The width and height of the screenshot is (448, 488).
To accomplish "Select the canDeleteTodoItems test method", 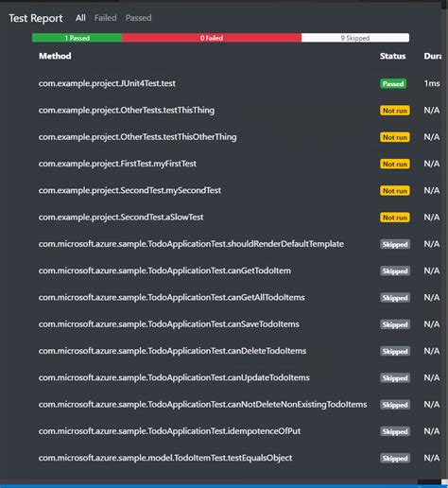I will (x=172, y=351).
